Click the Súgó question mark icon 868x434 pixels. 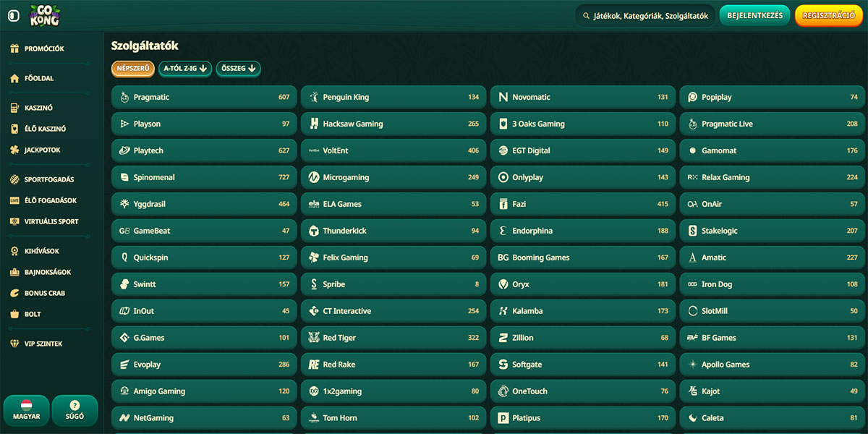click(75, 406)
